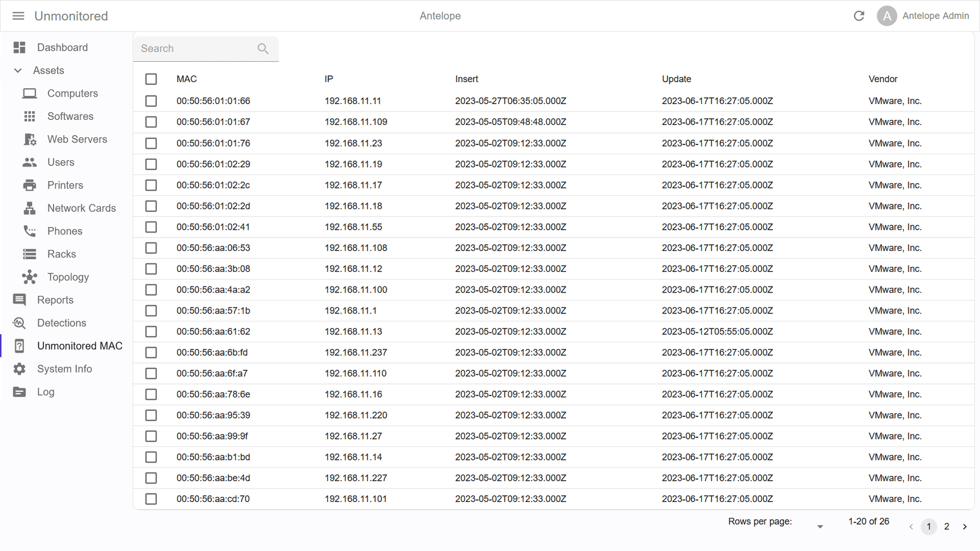
Task: Click the Phones icon
Action: click(29, 231)
